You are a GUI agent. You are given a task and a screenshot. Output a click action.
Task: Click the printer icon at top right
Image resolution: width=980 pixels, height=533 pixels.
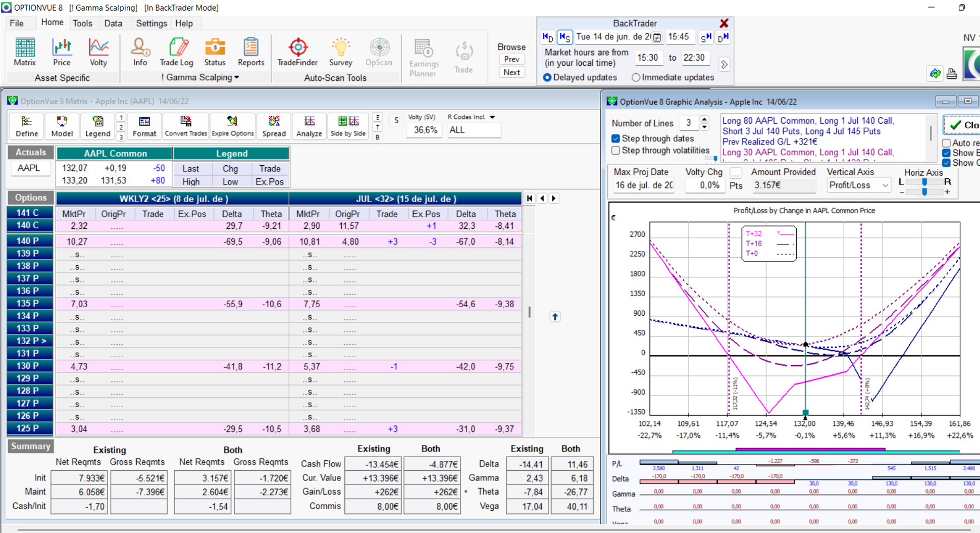coord(952,74)
